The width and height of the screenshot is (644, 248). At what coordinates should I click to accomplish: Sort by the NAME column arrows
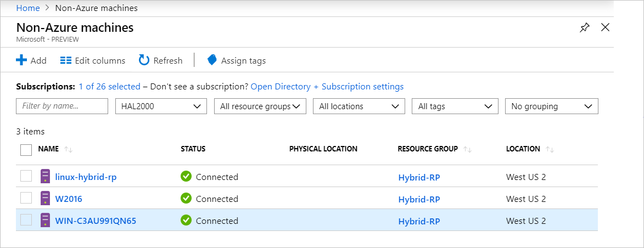69,149
